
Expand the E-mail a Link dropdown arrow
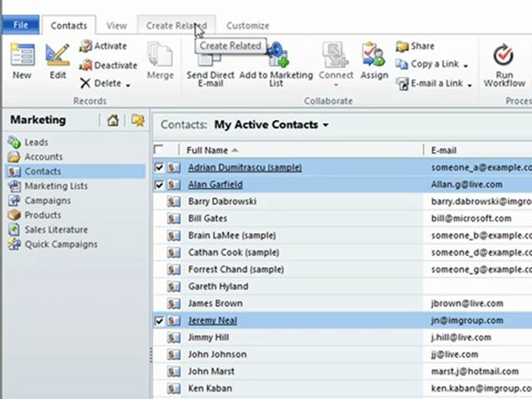tap(469, 85)
